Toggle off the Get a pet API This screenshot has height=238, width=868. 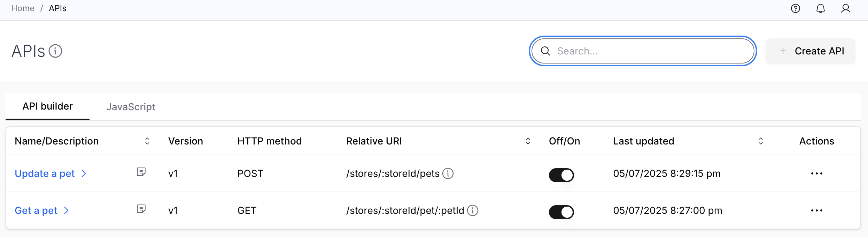coord(561,212)
